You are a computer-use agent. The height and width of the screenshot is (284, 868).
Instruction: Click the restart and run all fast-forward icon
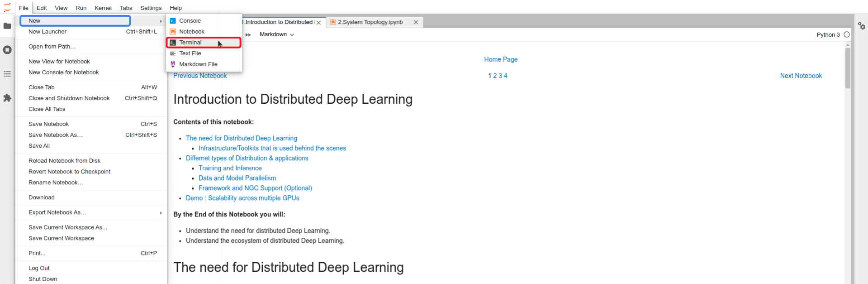click(248, 35)
